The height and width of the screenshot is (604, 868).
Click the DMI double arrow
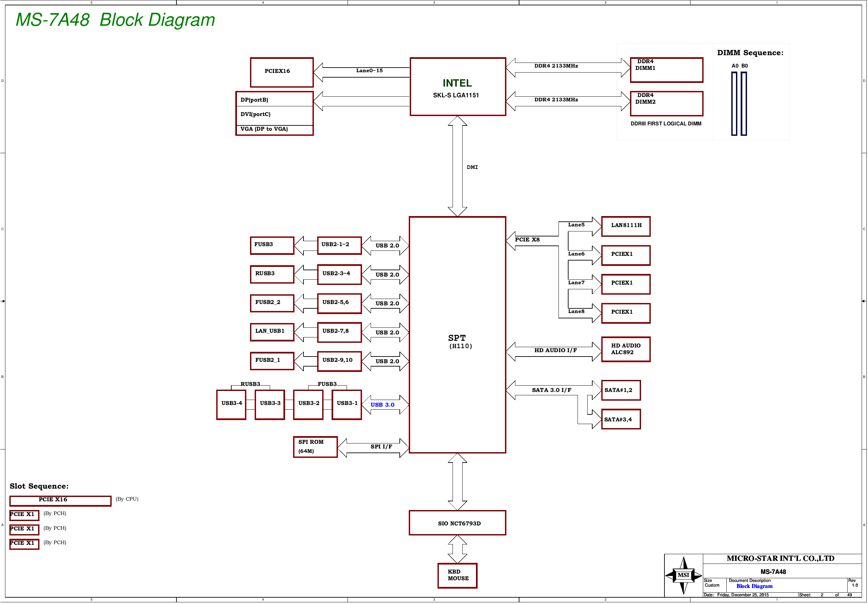pyautogui.click(x=458, y=167)
